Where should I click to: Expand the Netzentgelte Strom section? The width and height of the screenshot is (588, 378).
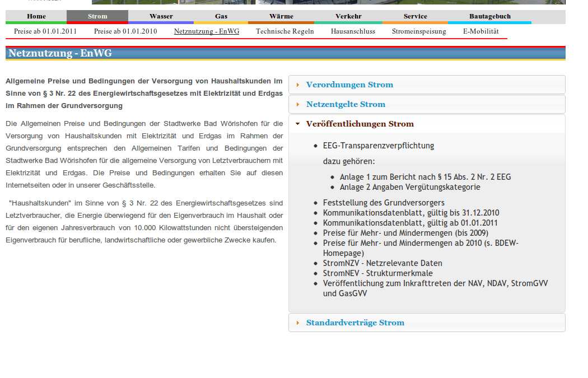pos(427,104)
